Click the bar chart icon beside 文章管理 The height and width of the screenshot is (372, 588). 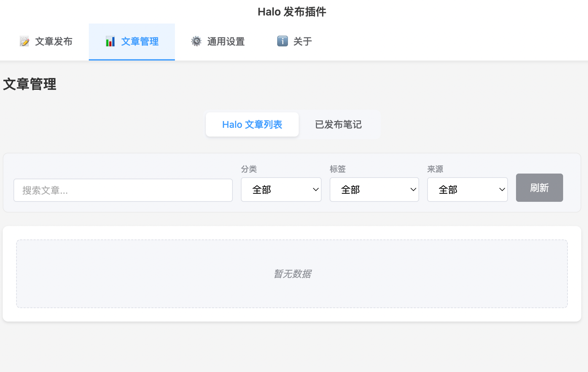point(110,41)
